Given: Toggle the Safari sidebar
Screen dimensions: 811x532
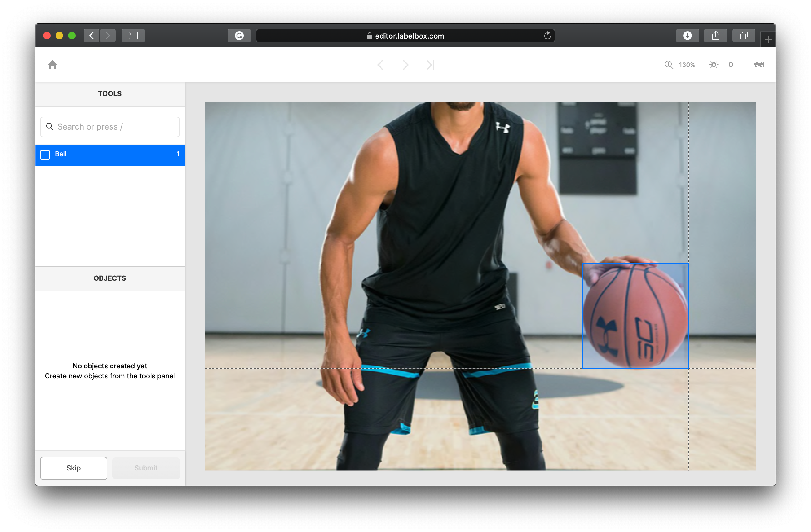Looking at the screenshot, I should (x=133, y=36).
